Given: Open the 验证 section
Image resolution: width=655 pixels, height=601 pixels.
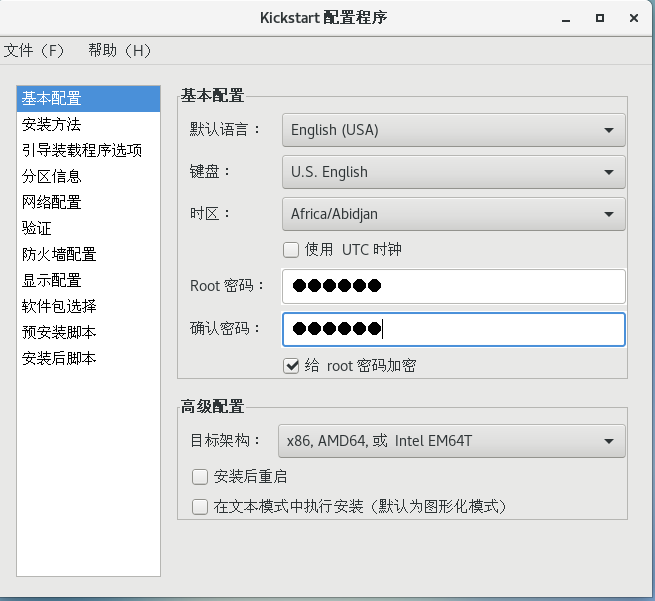Looking at the screenshot, I should click(x=88, y=228).
